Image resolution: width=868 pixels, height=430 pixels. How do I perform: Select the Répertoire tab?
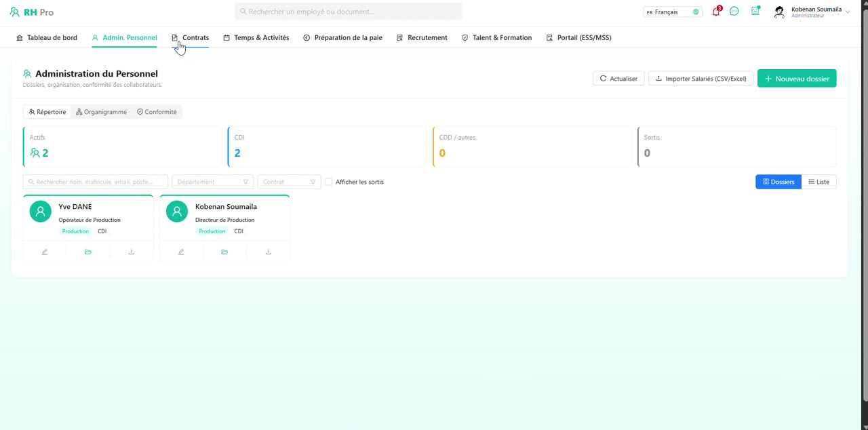(47, 112)
